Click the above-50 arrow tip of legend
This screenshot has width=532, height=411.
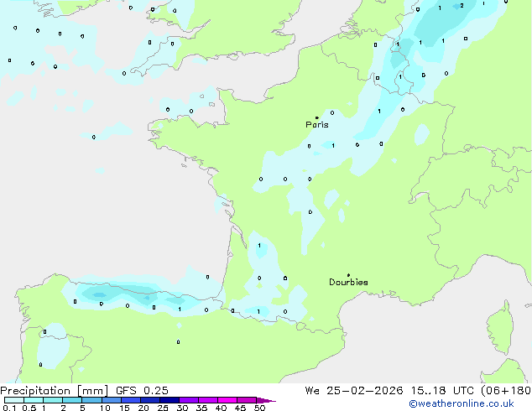[266, 401]
